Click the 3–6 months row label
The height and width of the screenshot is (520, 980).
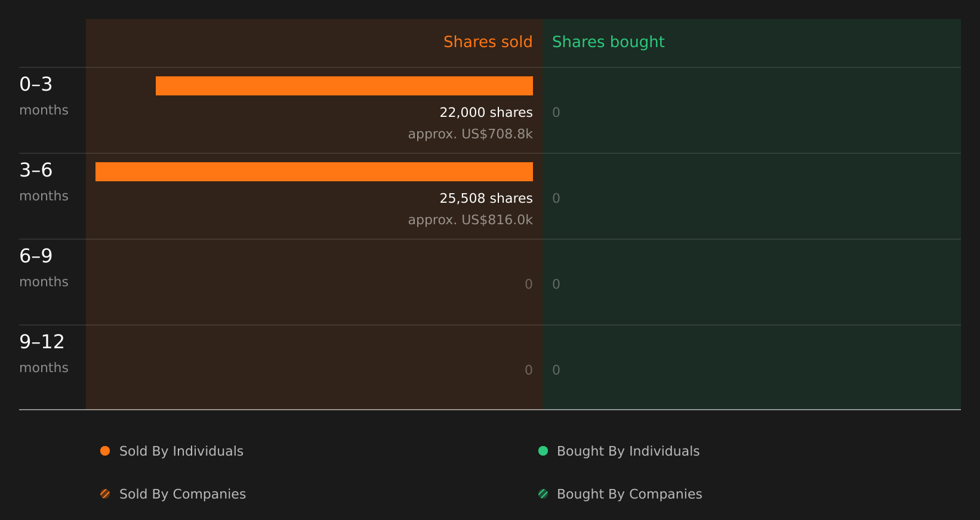[44, 182]
